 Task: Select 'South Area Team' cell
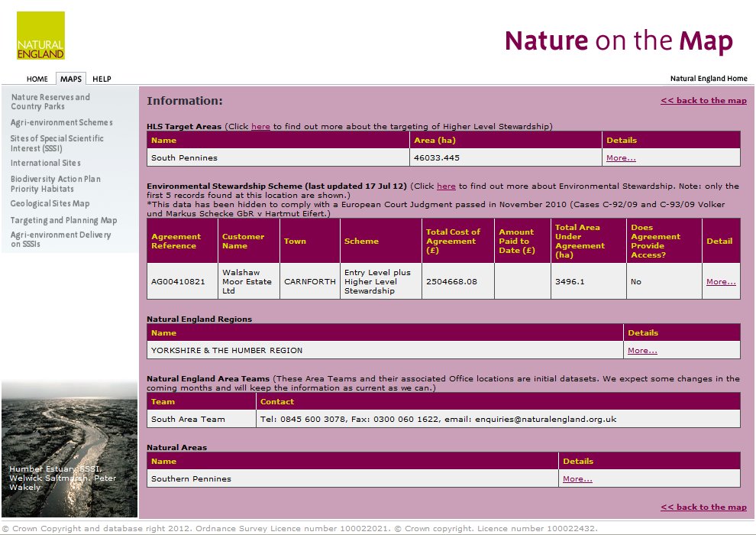click(x=202, y=419)
